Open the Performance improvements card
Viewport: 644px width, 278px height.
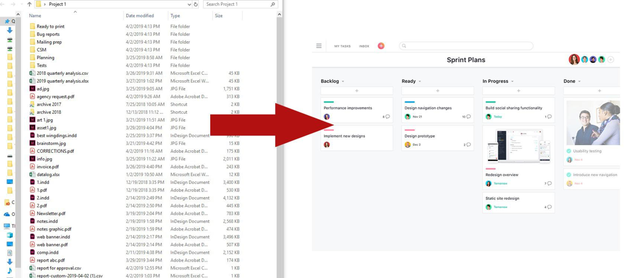point(357,110)
